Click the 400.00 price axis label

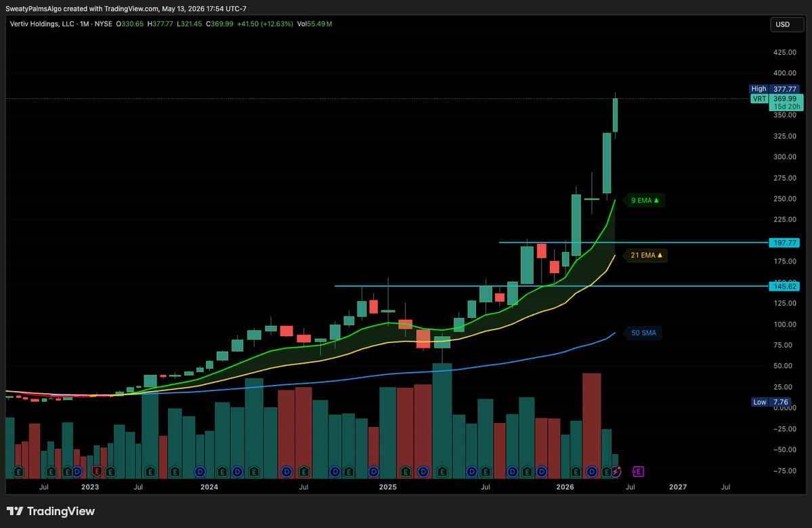point(784,73)
